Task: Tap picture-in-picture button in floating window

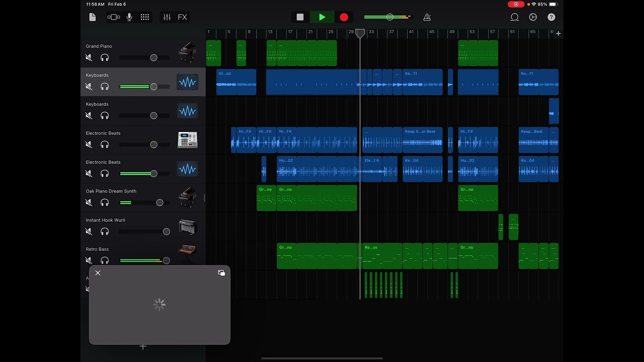Action: [221, 273]
